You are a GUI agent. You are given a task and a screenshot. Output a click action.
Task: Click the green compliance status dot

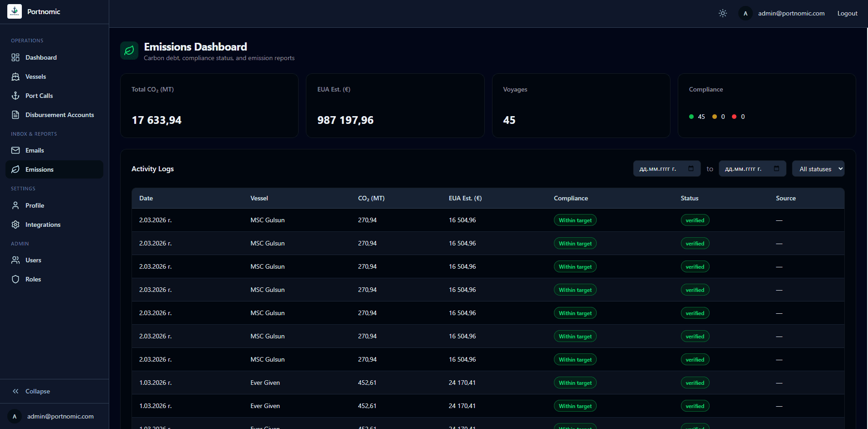pos(691,117)
